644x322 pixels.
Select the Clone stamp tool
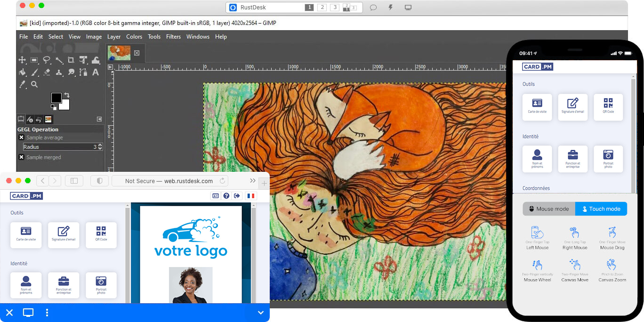pos(59,72)
